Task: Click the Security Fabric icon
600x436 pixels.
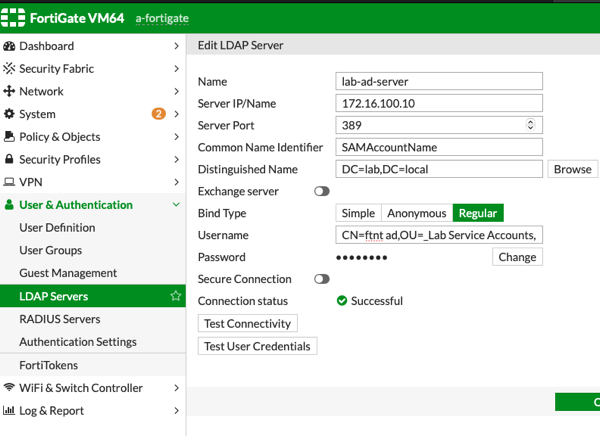Action: pos(10,69)
